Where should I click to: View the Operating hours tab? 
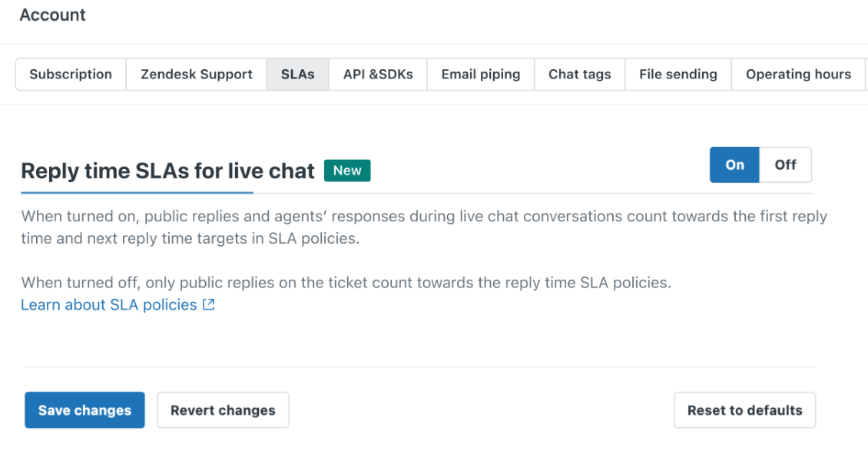pos(798,74)
